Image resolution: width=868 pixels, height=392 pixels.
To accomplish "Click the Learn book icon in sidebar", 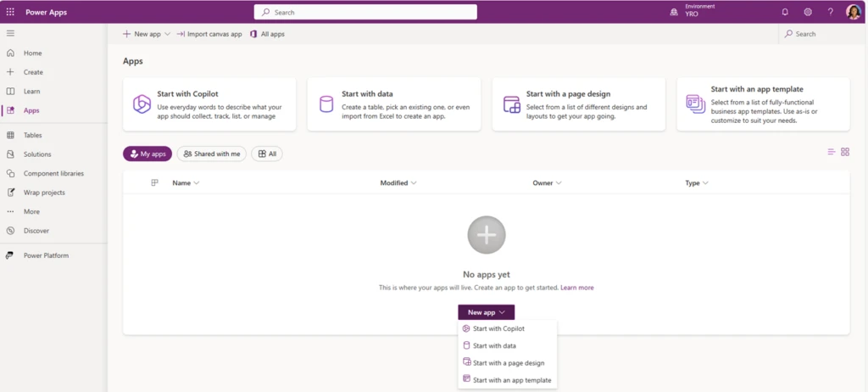I will (10, 91).
